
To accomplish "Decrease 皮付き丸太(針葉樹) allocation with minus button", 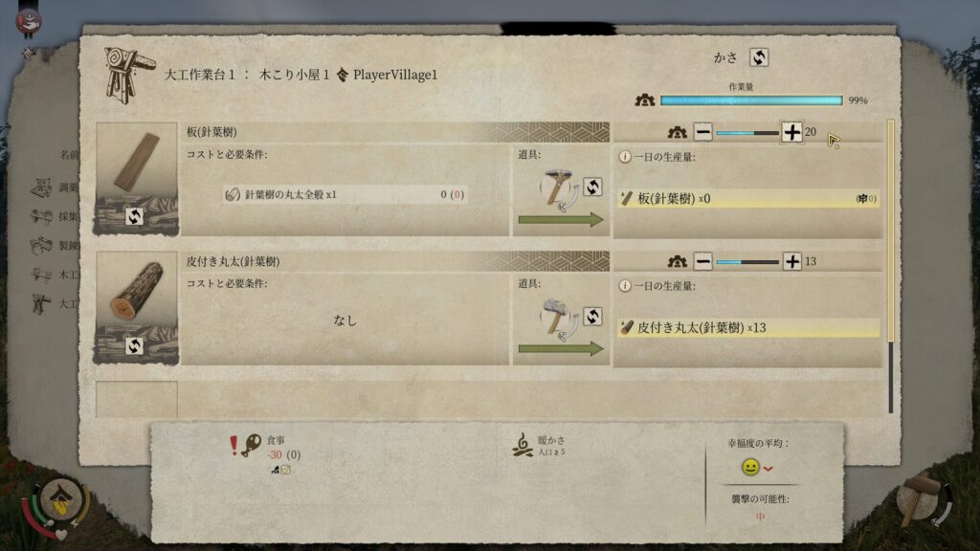I will [703, 262].
